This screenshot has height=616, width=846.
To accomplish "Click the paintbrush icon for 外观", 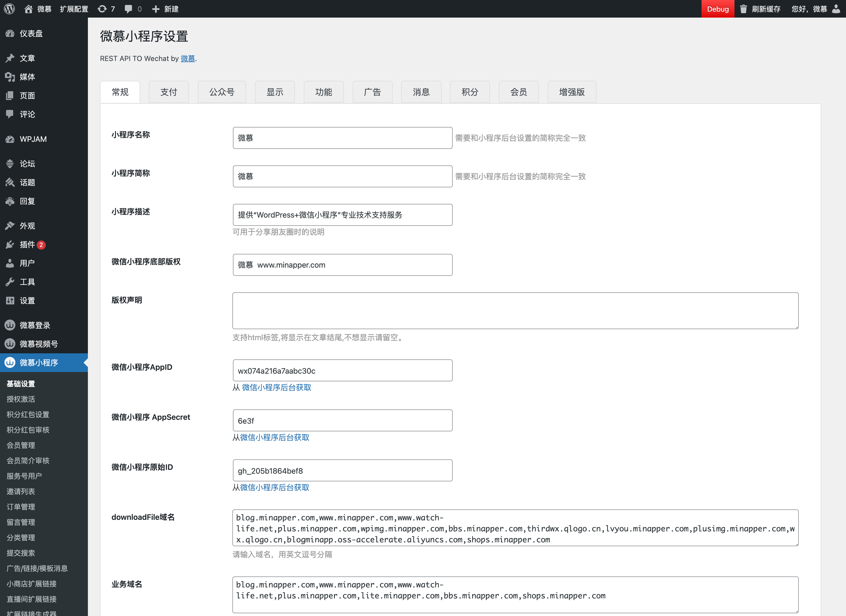I will tap(10, 226).
